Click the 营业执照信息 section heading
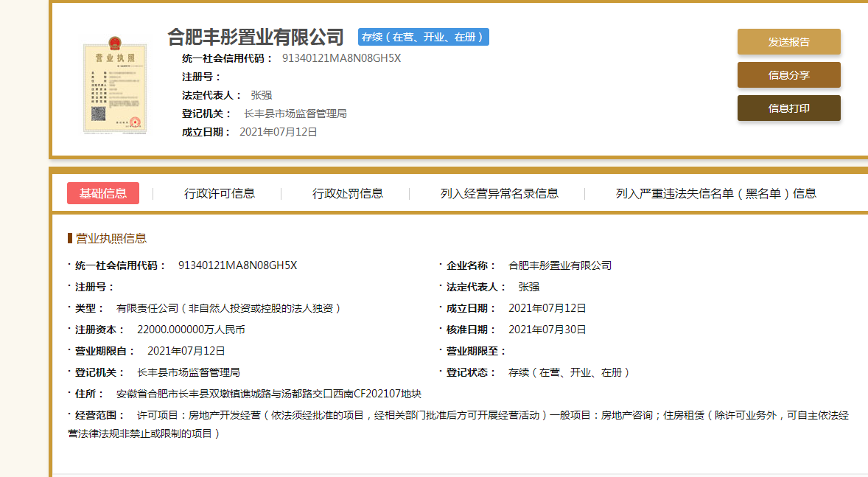This screenshot has width=868, height=477. [x=111, y=238]
